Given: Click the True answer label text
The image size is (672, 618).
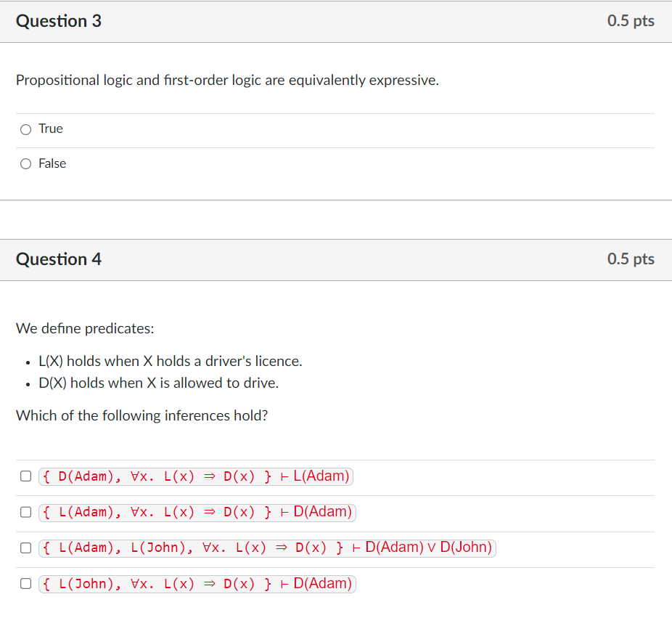Looking at the screenshot, I should pos(51,129).
